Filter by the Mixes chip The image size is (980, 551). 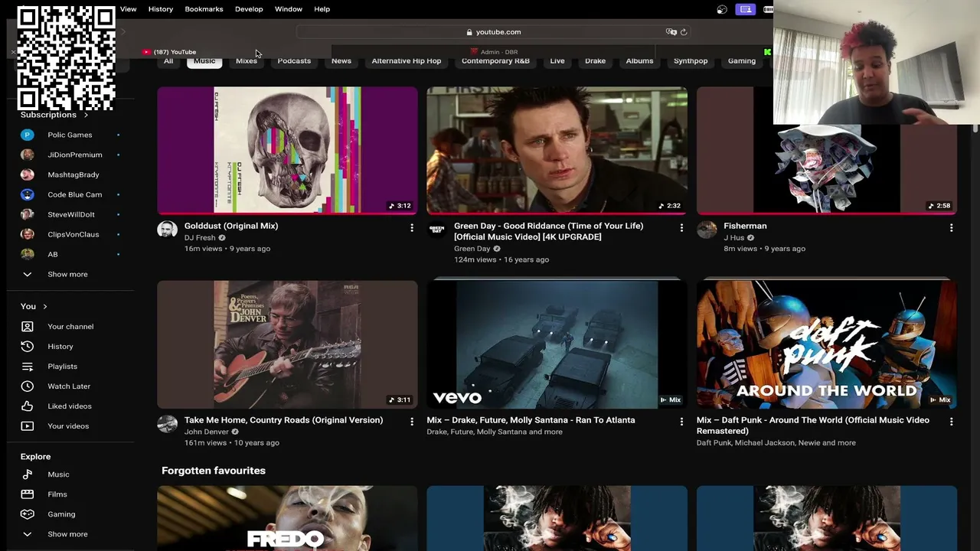tap(247, 61)
